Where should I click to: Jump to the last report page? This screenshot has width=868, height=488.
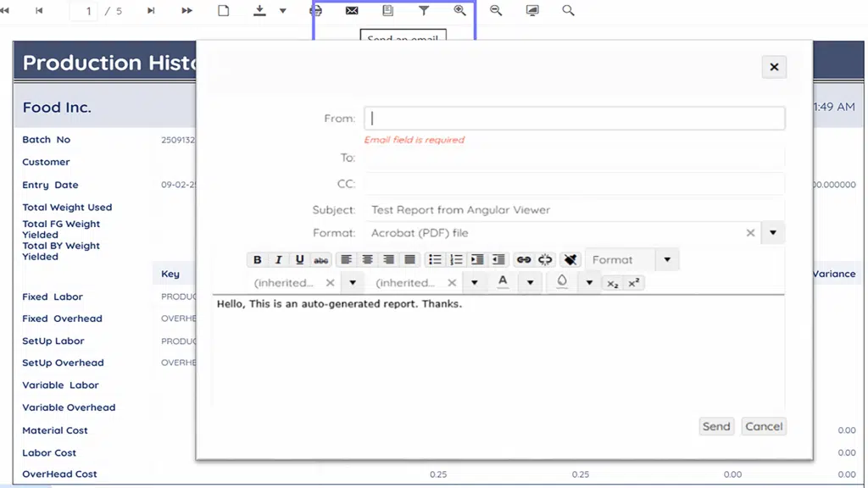pos(187,10)
